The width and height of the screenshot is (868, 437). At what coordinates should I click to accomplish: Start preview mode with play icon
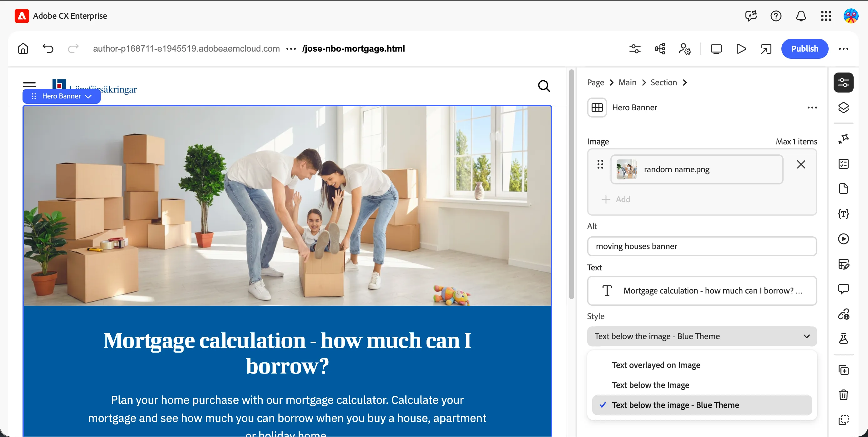(741, 48)
